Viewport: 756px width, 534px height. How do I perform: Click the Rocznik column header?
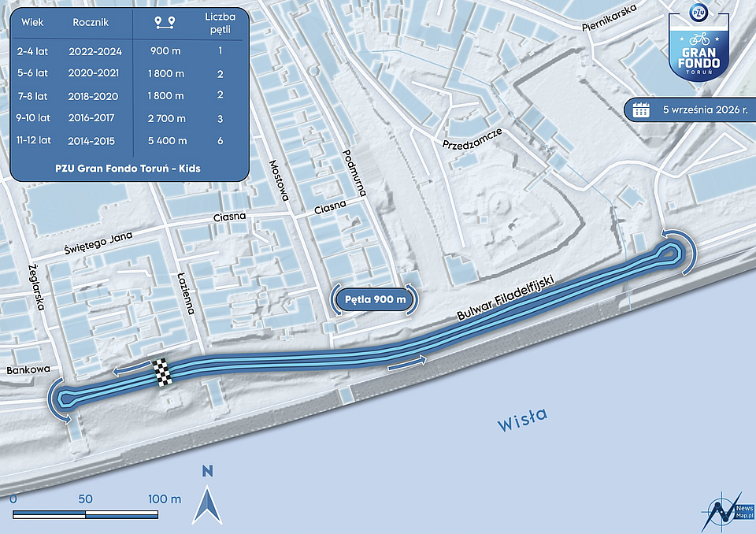(91, 22)
